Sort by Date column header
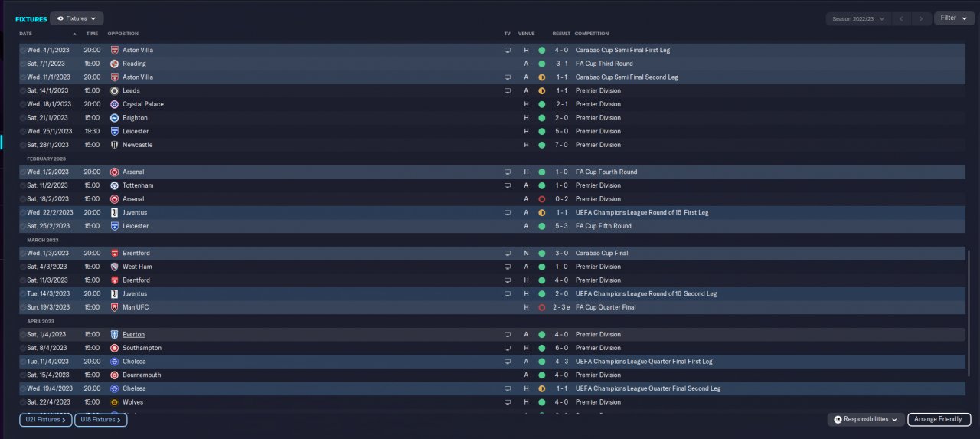980x439 pixels. 26,34
